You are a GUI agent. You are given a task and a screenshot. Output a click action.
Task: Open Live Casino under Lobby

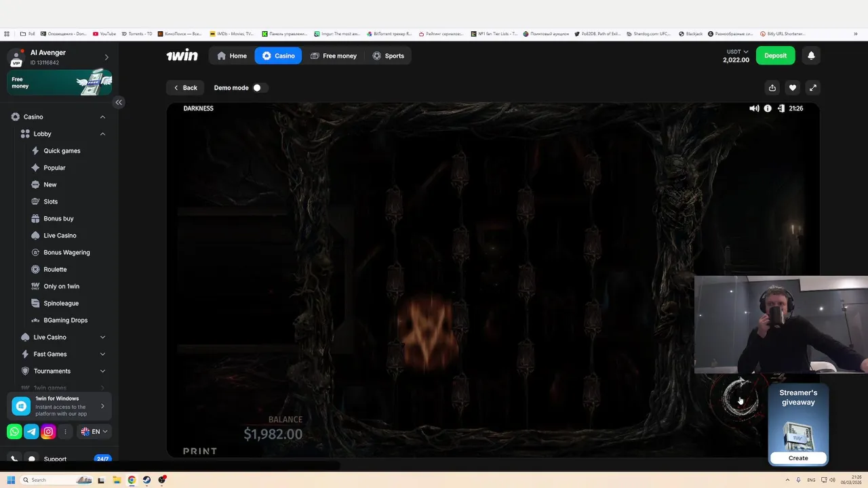pyautogui.click(x=60, y=235)
